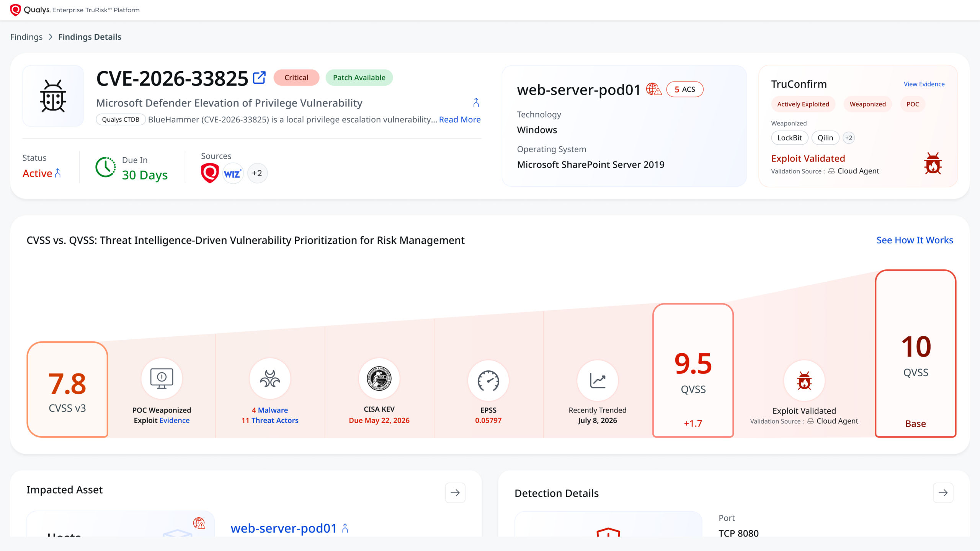980x551 pixels.
Task: Click the upward arrow icon beside vulnerability title
Action: [x=476, y=103]
